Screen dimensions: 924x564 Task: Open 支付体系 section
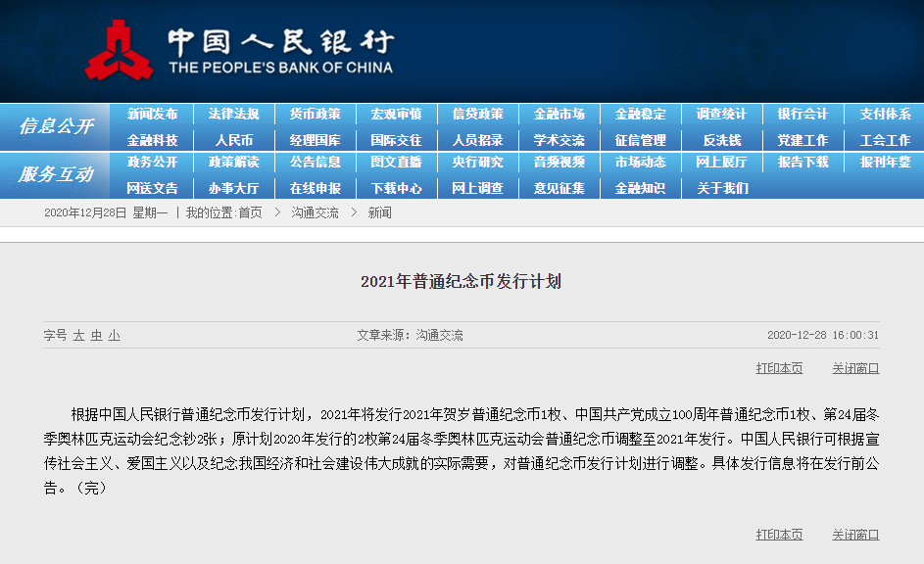pyautogui.click(x=885, y=115)
